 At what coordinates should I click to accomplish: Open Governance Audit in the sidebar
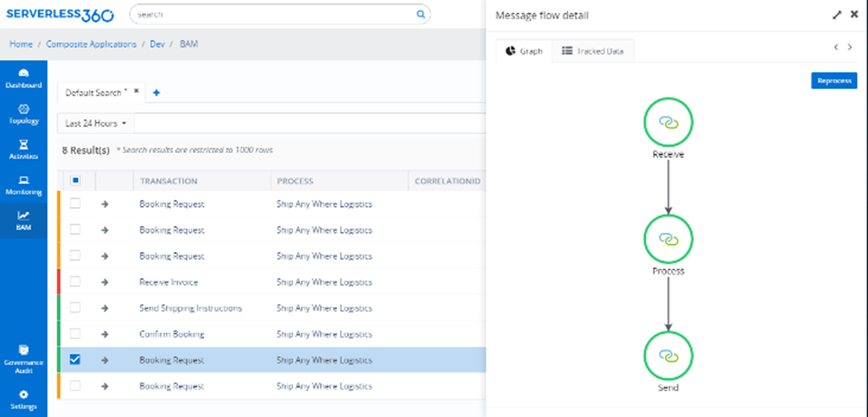click(x=24, y=358)
